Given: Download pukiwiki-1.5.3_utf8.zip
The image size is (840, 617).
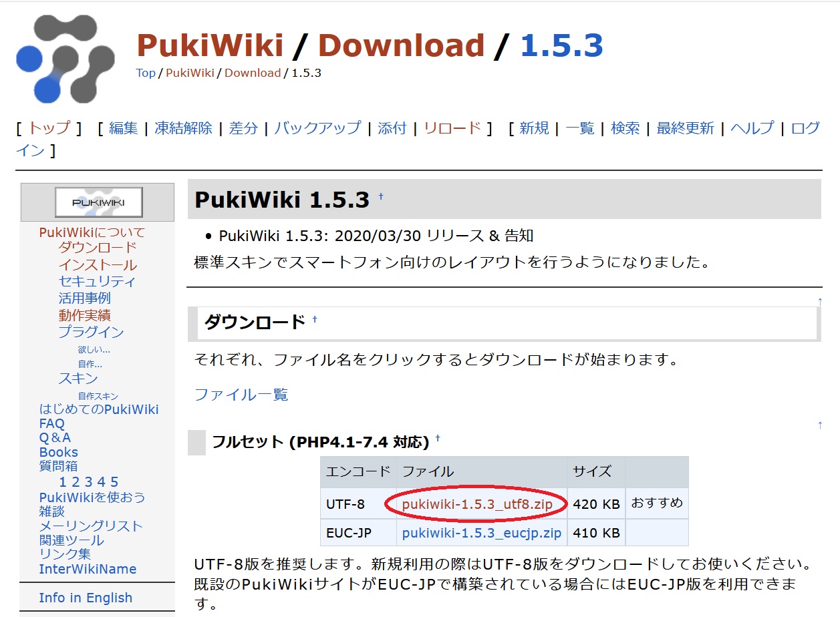Looking at the screenshot, I should (x=477, y=504).
